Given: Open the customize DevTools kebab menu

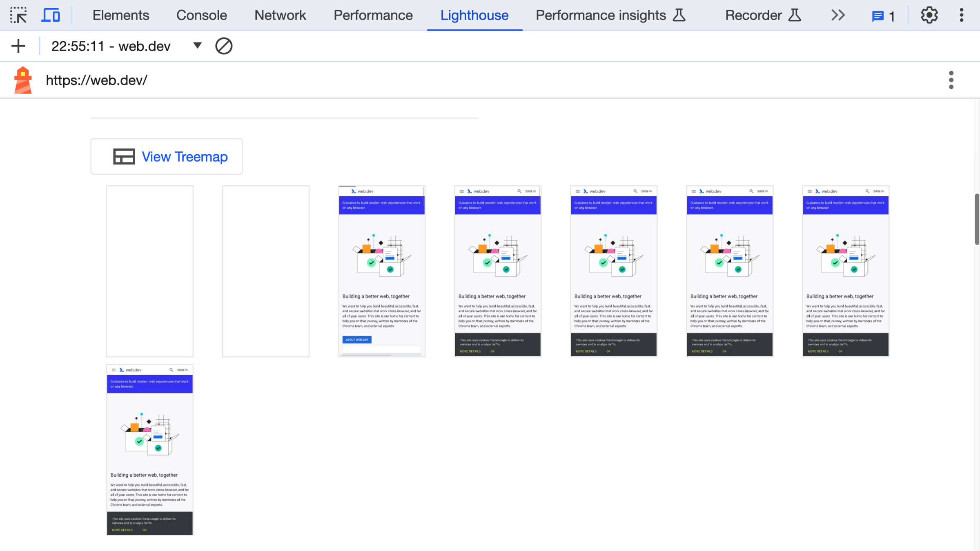Looking at the screenshot, I should point(961,16).
